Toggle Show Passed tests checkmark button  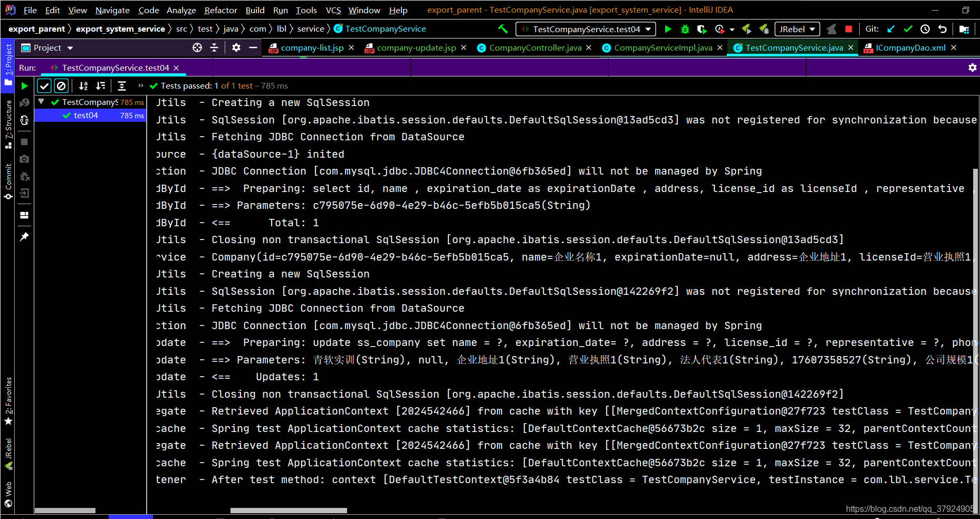(x=44, y=85)
